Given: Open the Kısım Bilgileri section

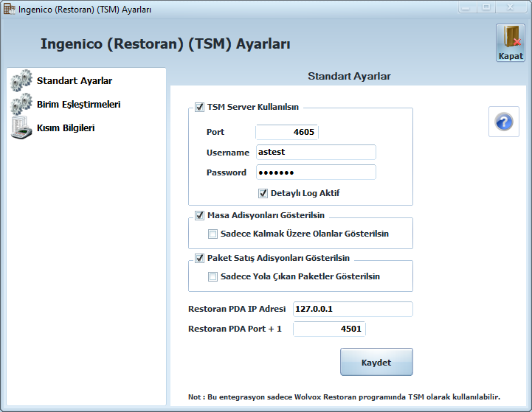Looking at the screenshot, I should (66, 128).
